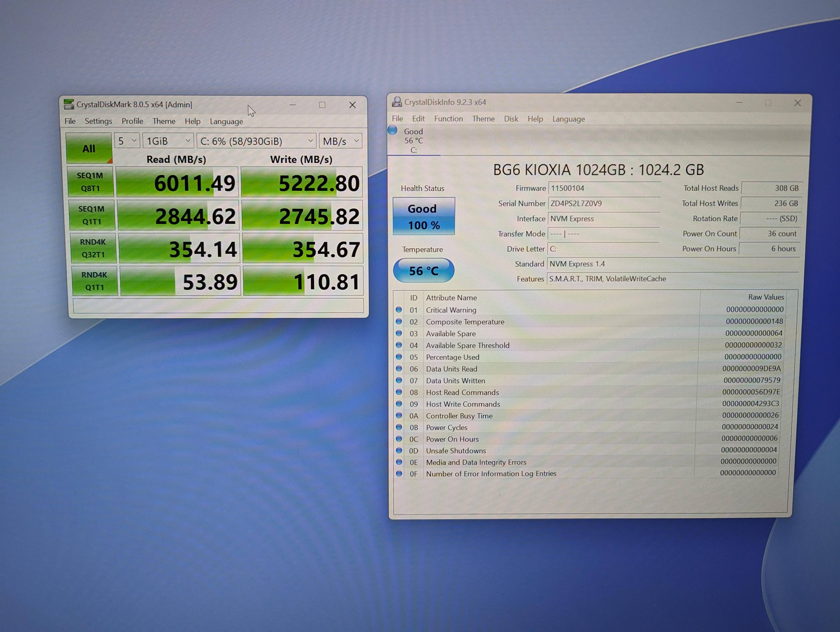Click the CrystalDiskInfo title bar app icon

[397, 102]
